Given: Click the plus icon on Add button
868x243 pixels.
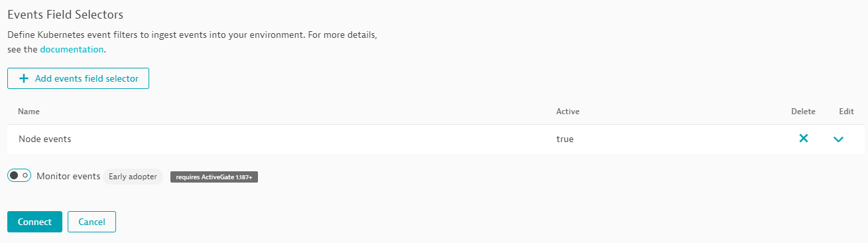Looking at the screenshot, I should point(24,78).
